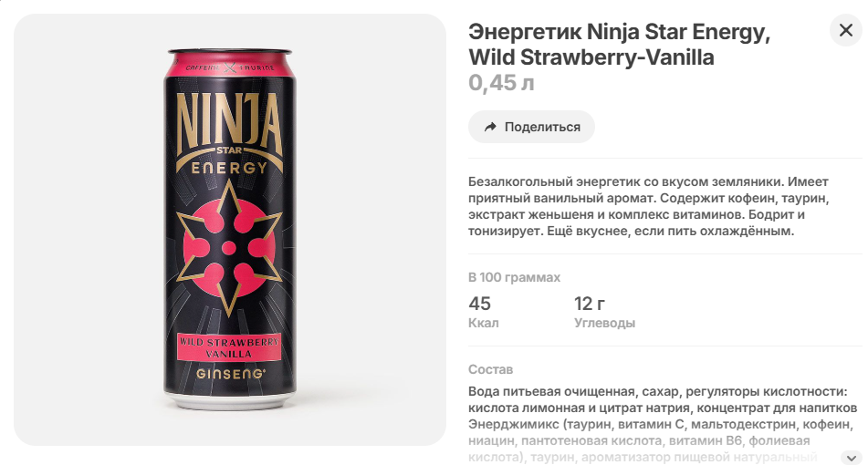Click the Wild Strawberry Vanilla red label on can
The width and height of the screenshot is (868, 465).
(x=229, y=347)
